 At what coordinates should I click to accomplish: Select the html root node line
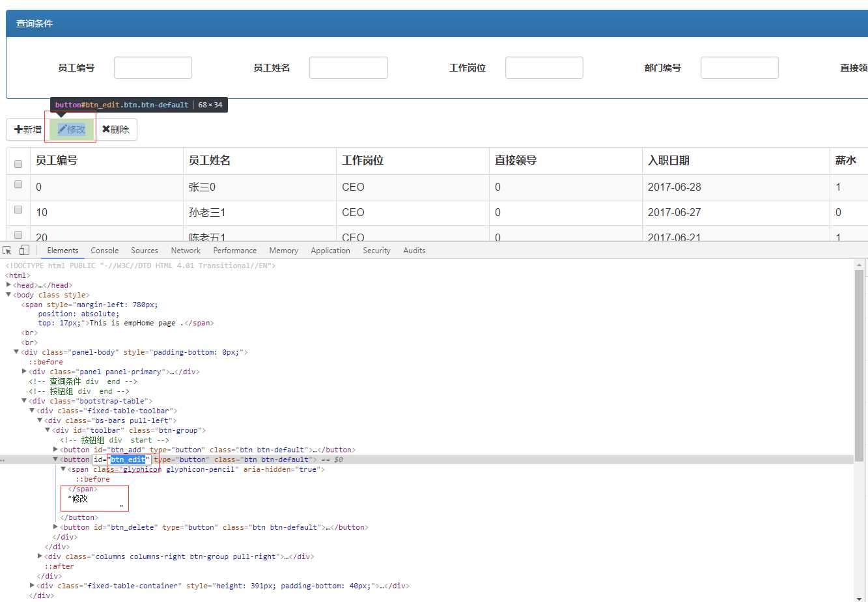pyautogui.click(x=18, y=275)
